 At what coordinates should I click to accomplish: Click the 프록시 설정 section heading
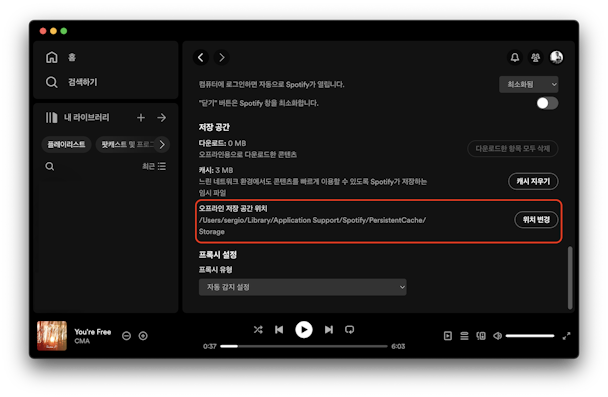[x=218, y=255]
